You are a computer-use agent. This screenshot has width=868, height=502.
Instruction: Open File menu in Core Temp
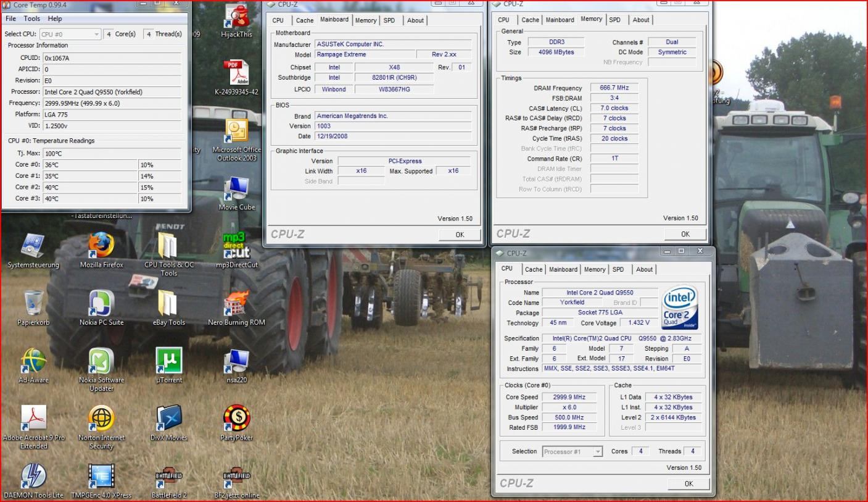pyautogui.click(x=11, y=19)
